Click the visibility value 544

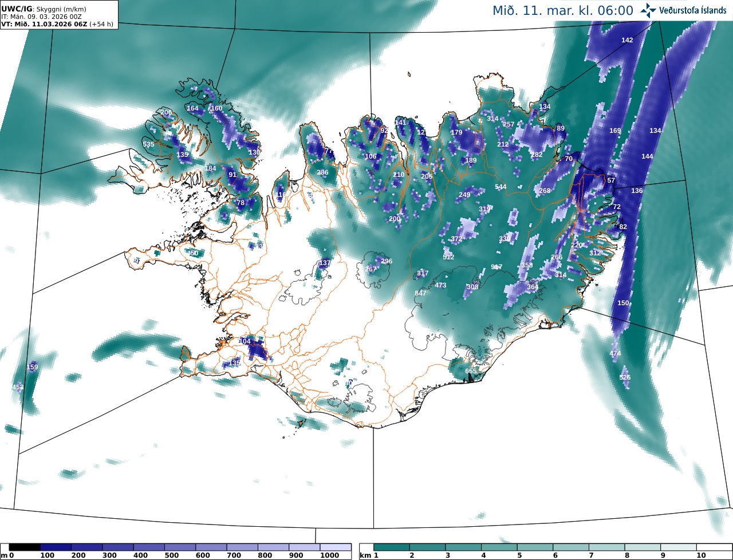tap(501, 187)
